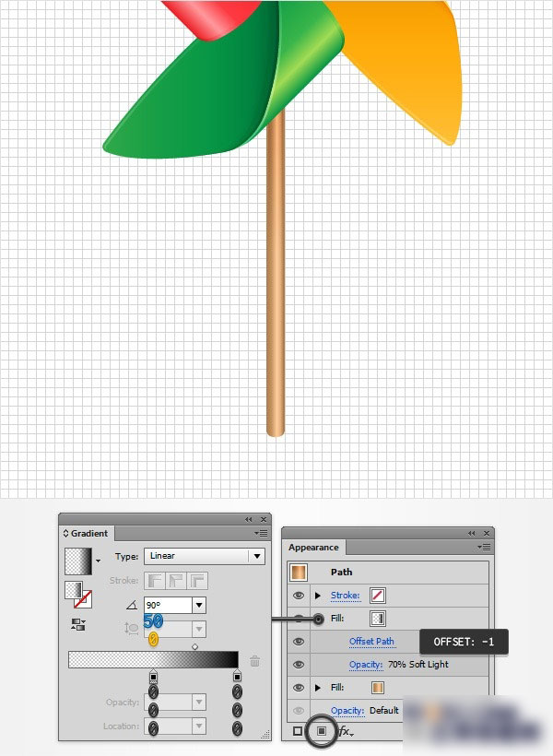Click the gradient angle icon

pos(132,605)
